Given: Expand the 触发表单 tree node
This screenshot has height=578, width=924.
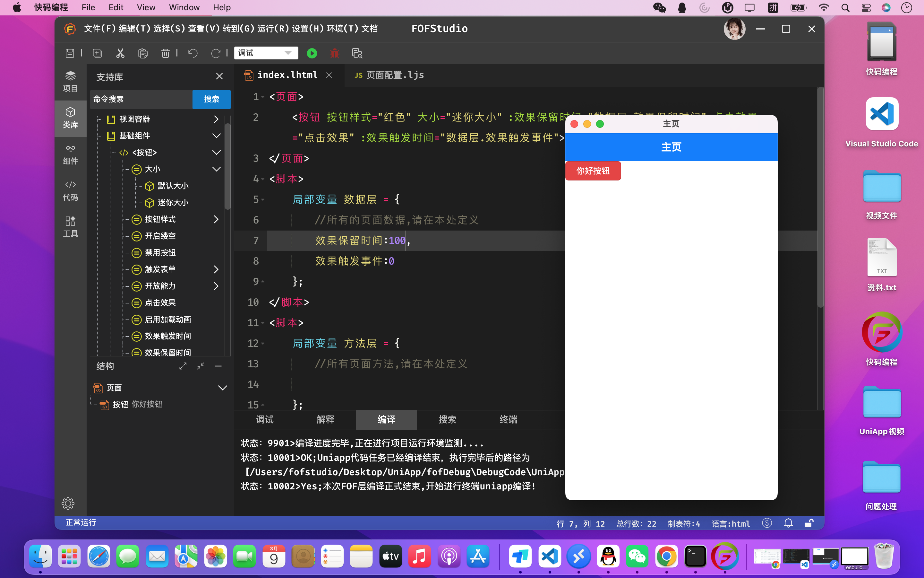Looking at the screenshot, I should pos(216,269).
